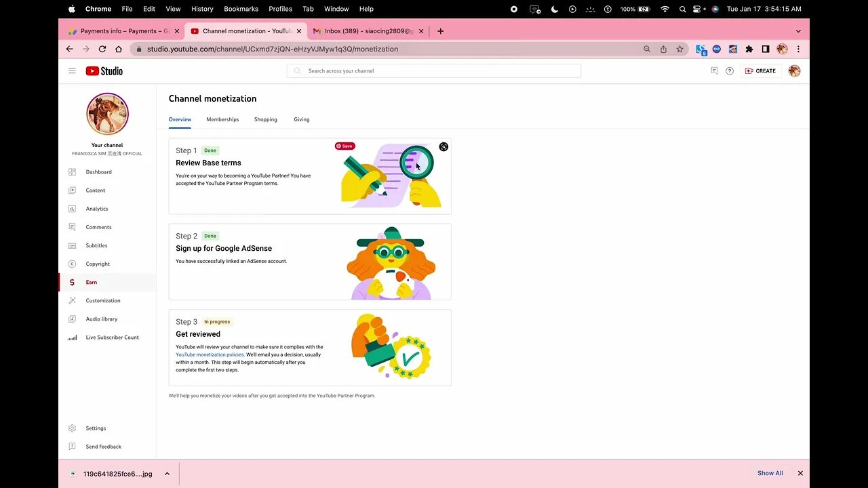Open the Dashboard icon in the sidebar
The image size is (868, 488).
coord(72,172)
